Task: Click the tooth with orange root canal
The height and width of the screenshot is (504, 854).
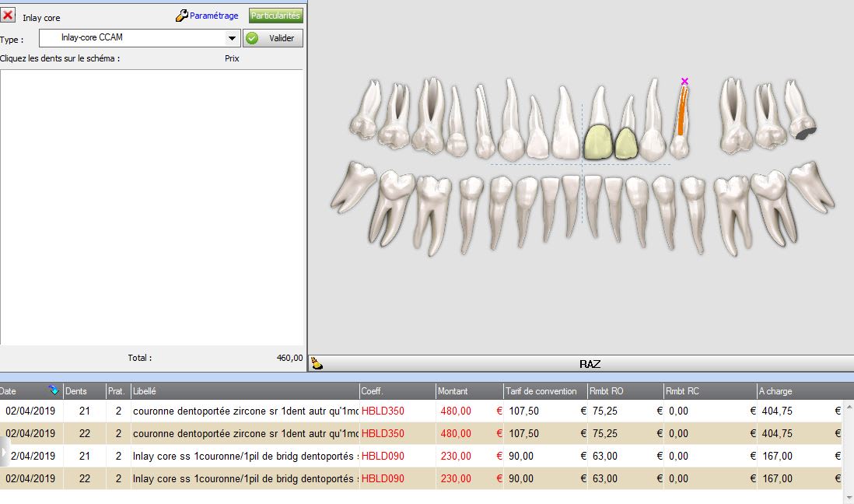Action: [x=681, y=121]
